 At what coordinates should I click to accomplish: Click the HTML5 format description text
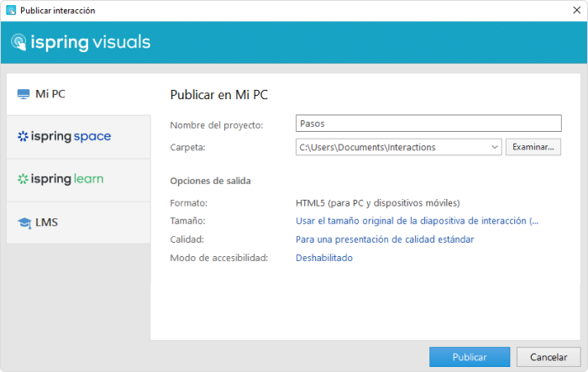[x=378, y=203]
